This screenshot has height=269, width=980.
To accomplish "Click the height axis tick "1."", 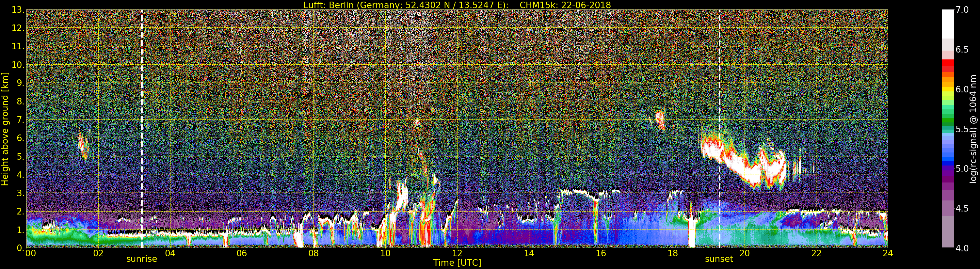I will (21, 229).
